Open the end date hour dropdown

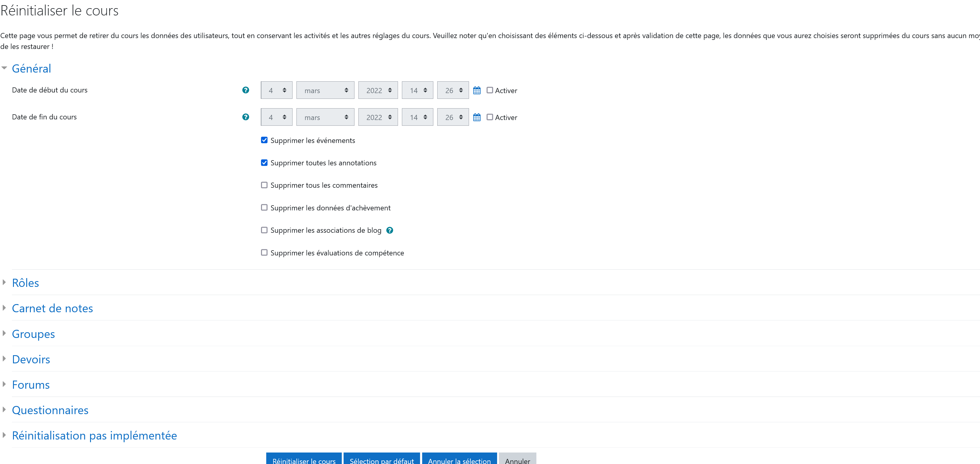coord(417,117)
